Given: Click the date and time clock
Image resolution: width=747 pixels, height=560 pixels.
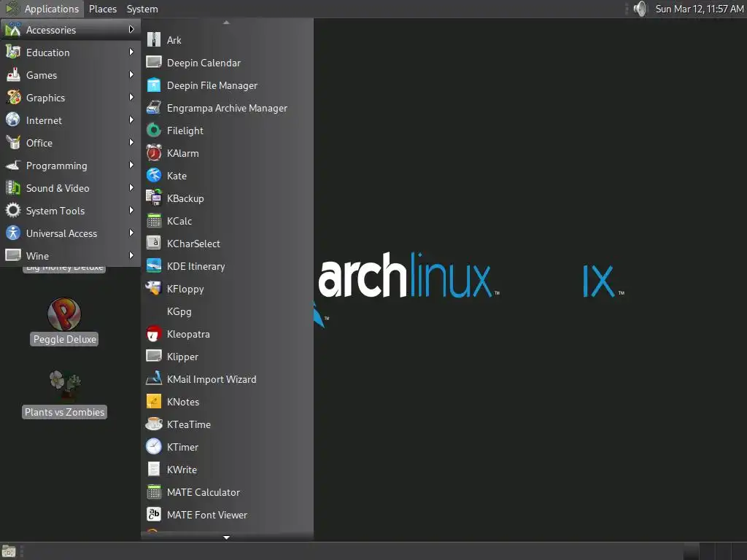Looking at the screenshot, I should 699,9.
